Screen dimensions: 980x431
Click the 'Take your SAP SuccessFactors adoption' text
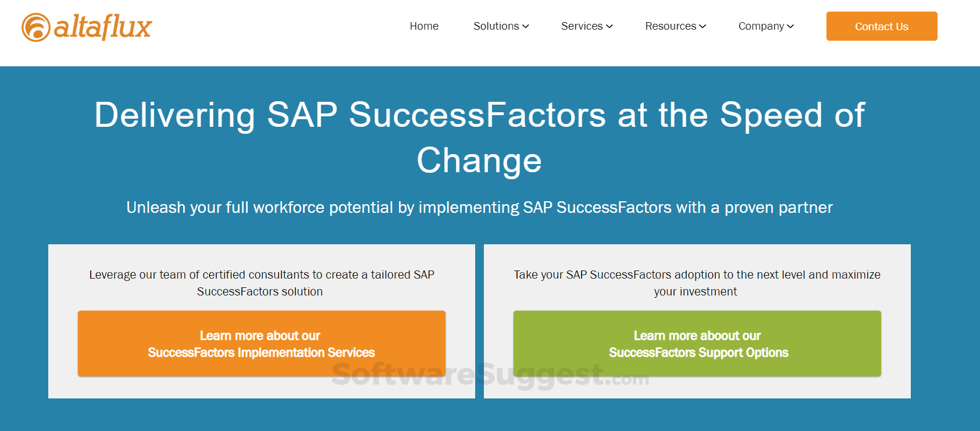tap(697, 283)
